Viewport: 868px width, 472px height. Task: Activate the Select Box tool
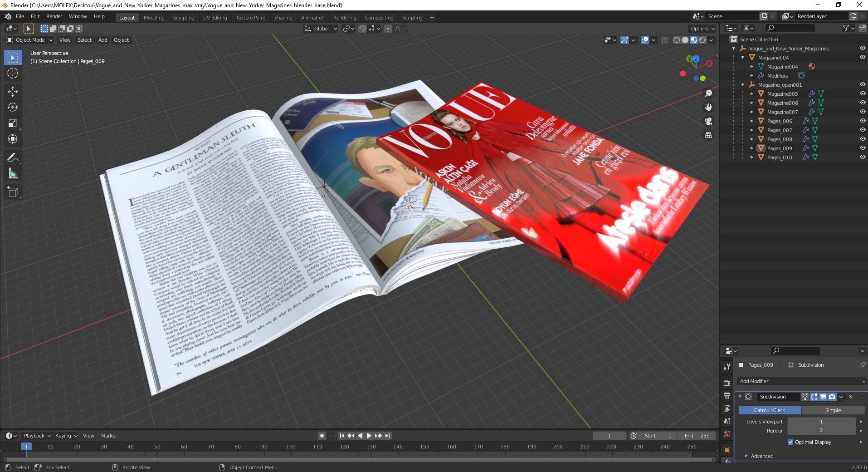pos(13,57)
